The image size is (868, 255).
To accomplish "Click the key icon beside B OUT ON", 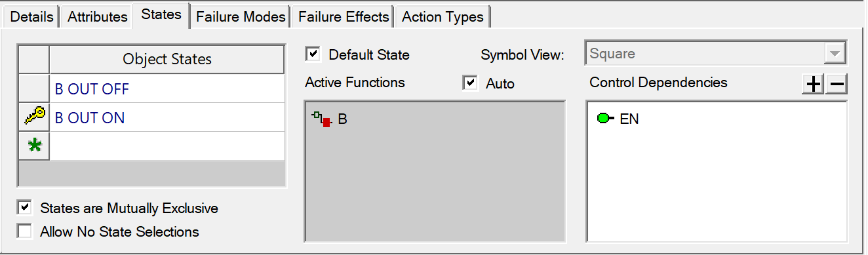I will 34,117.
